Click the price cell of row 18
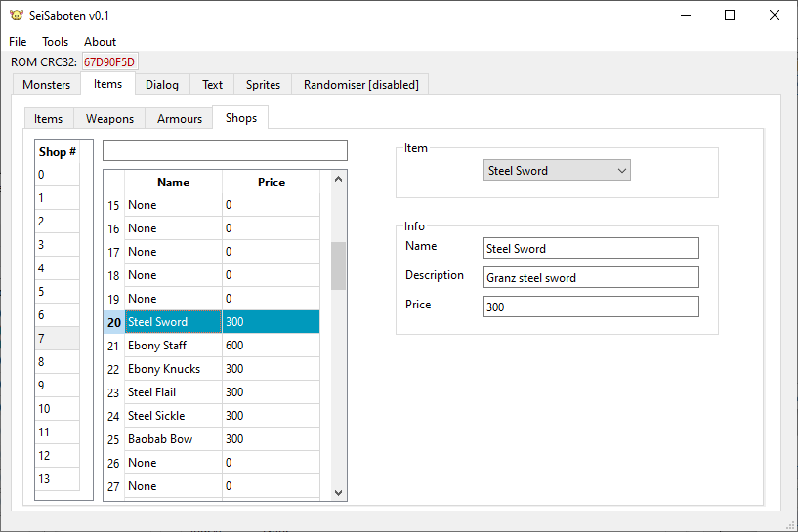 [271, 275]
